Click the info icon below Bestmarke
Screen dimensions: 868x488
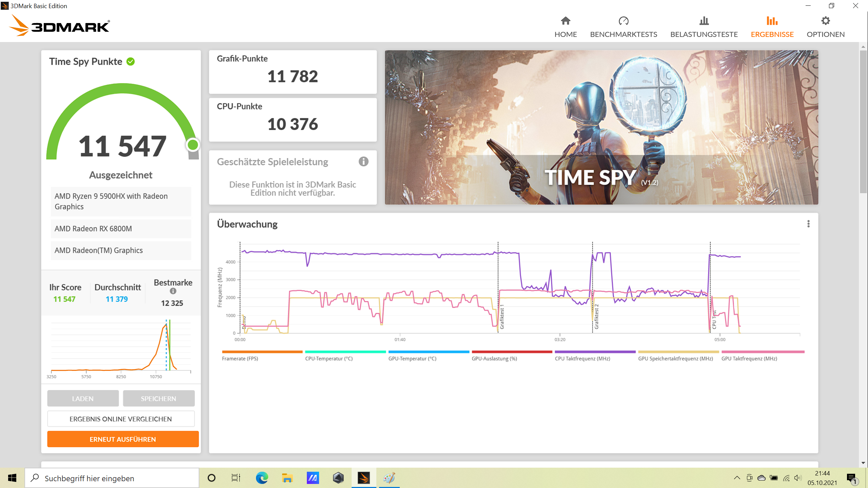173,290
